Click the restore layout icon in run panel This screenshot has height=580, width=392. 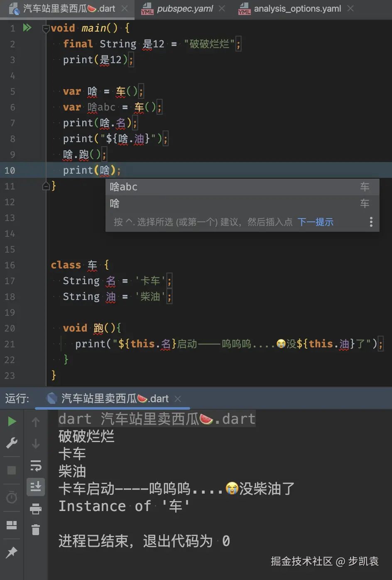pyautogui.click(x=11, y=526)
